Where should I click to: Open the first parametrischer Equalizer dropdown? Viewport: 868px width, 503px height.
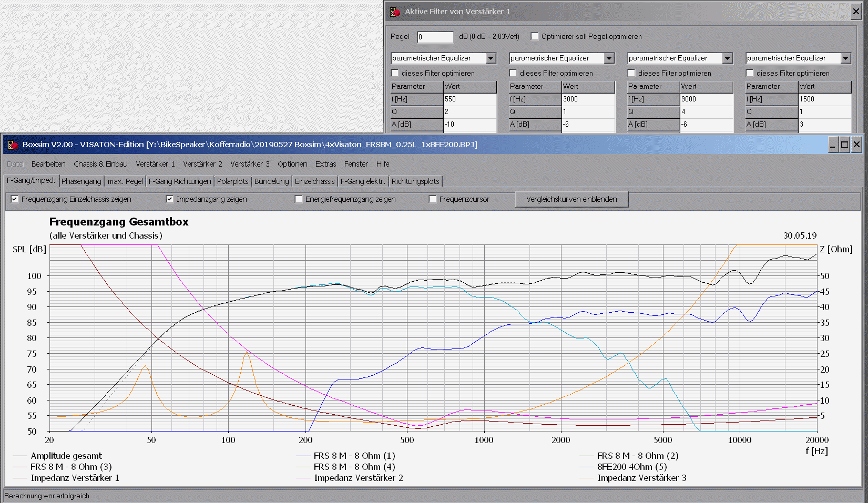[491, 58]
